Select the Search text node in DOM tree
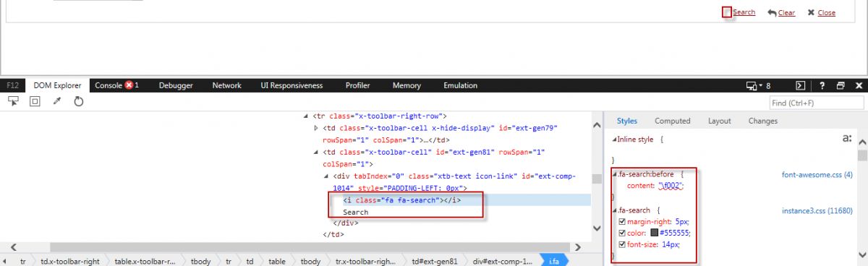Viewport: 868px width, 266px height. click(355, 212)
